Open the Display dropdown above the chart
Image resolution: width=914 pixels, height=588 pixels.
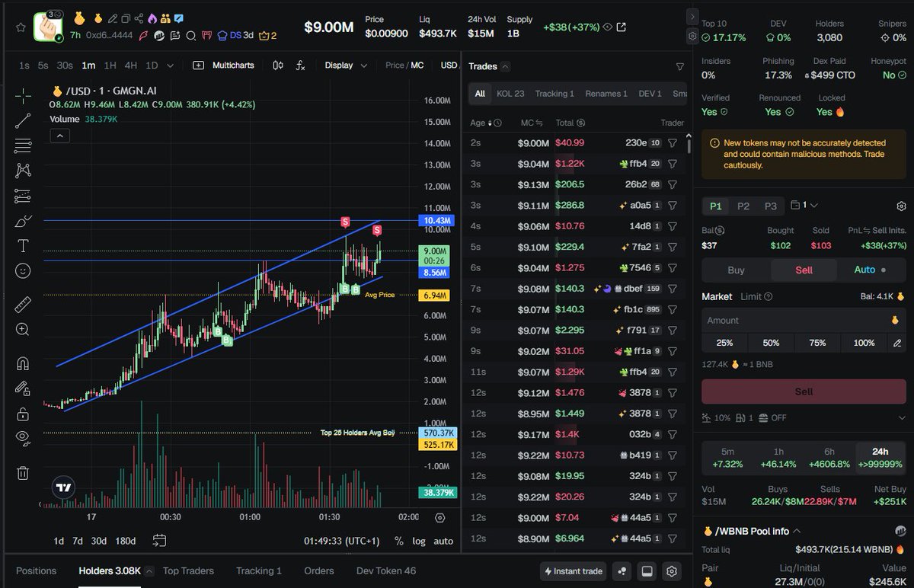[345, 65]
